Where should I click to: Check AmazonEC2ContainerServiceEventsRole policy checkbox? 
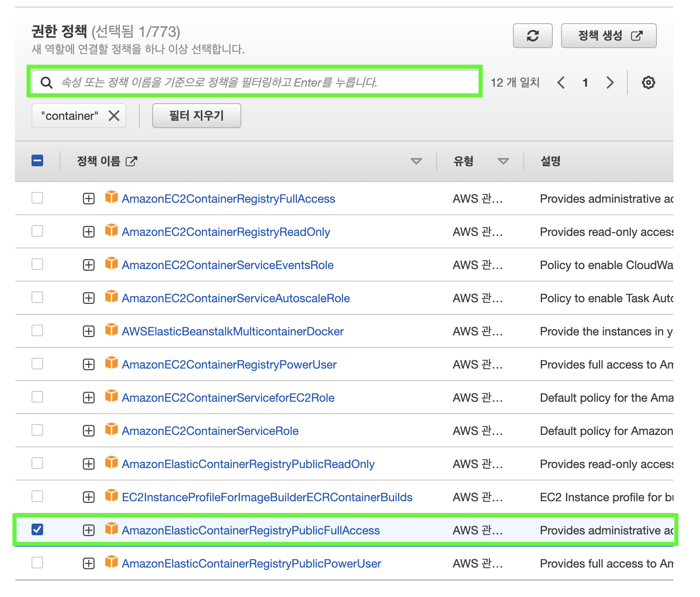[37, 264]
